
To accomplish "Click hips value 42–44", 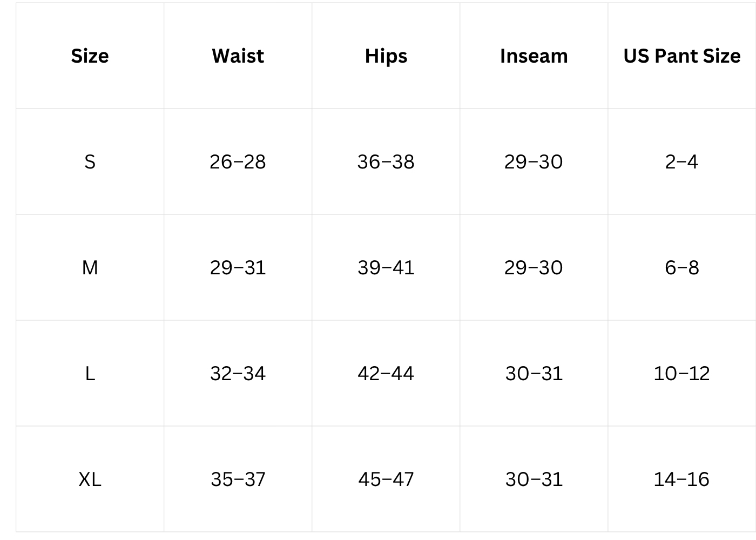I will point(386,373).
